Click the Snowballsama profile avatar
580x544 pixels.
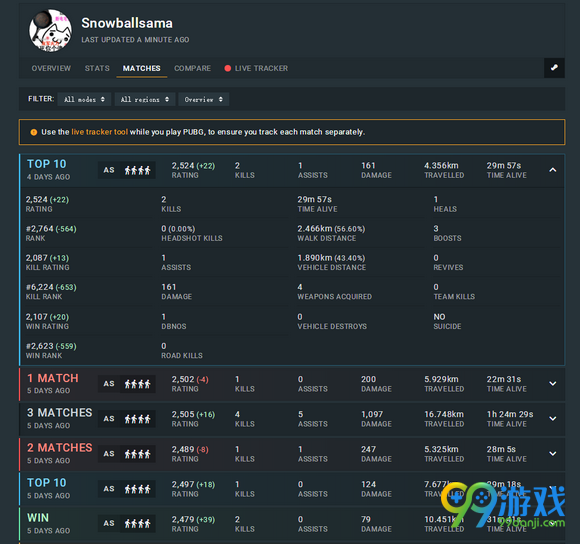pos(51,30)
